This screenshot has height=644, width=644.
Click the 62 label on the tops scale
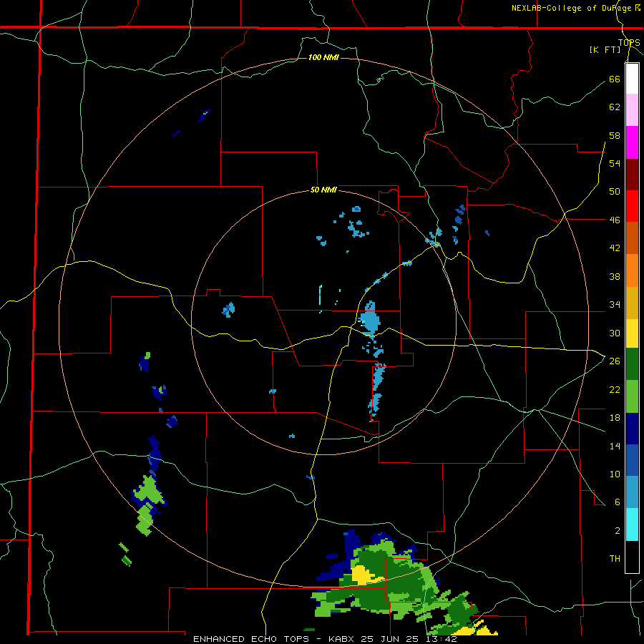pos(615,107)
